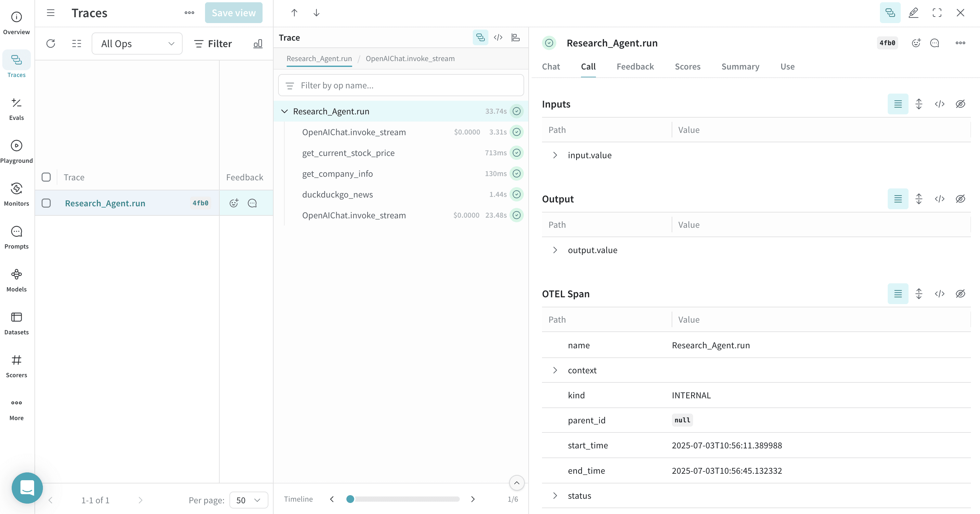
Task: Click the Timeline slider handle
Action: coord(350,499)
